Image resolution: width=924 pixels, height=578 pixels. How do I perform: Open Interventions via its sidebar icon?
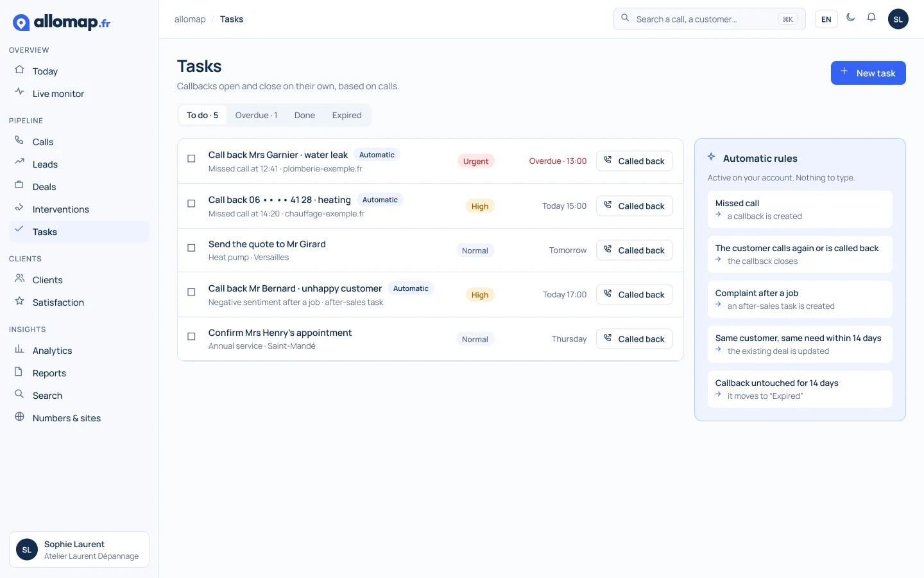coord(19,208)
